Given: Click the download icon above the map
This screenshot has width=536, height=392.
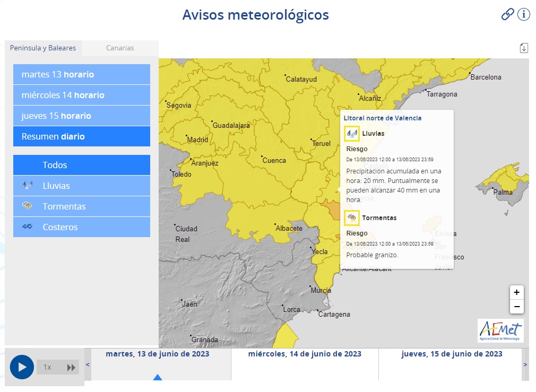Looking at the screenshot, I should [x=524, y=47].
